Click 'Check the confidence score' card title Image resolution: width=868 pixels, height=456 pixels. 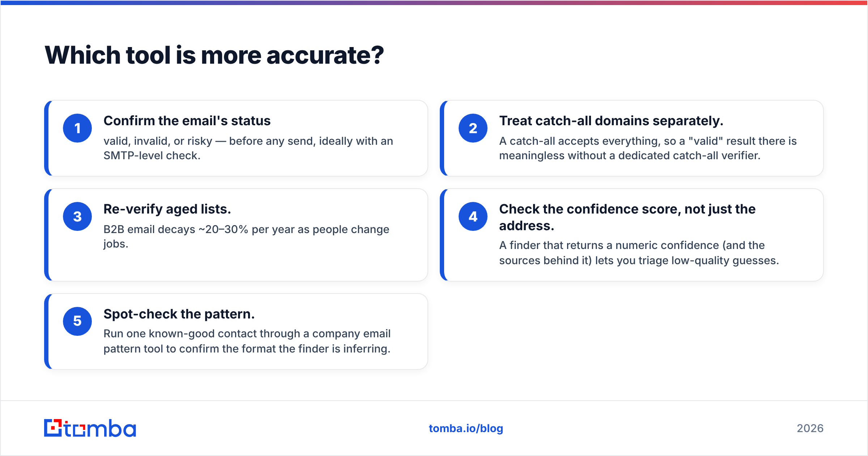click(627, 217)
